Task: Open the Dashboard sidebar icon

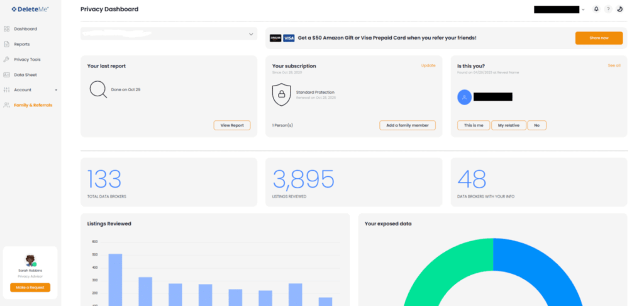Action: pos(6,29)
